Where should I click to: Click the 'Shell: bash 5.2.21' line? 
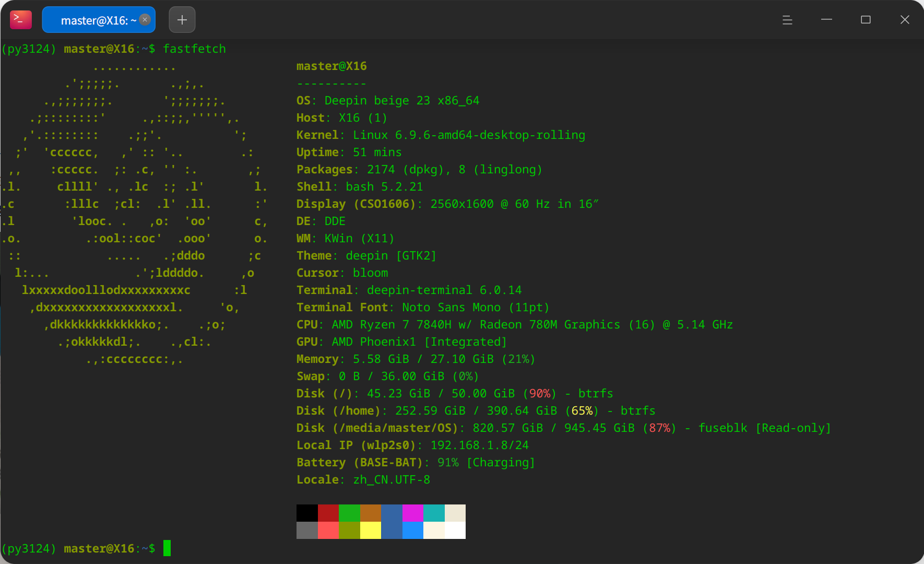360,186
